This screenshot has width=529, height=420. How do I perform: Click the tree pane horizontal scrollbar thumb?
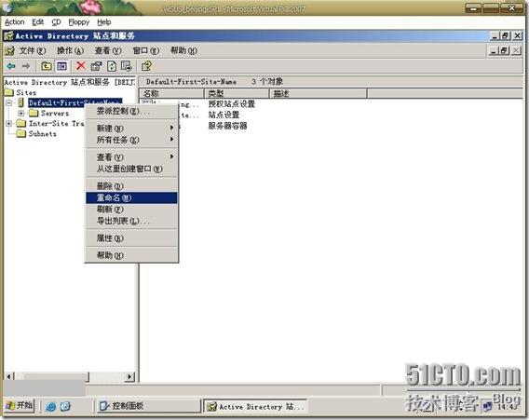click(51, 376)
